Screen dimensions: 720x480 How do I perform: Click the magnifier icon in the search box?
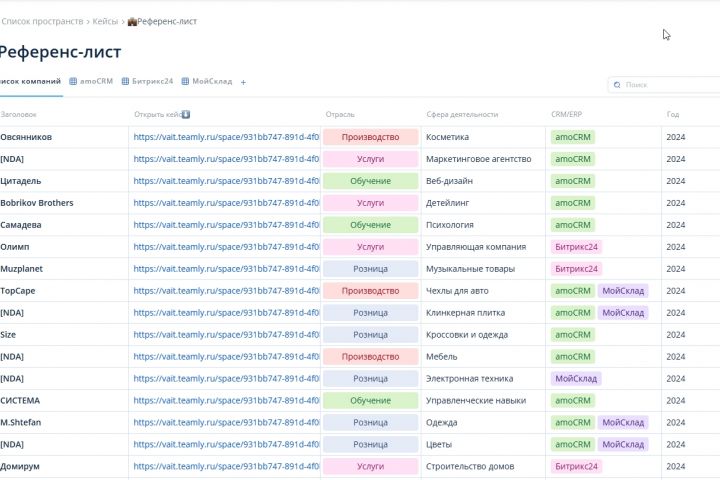pyautogui.click(x=617, y=85)
